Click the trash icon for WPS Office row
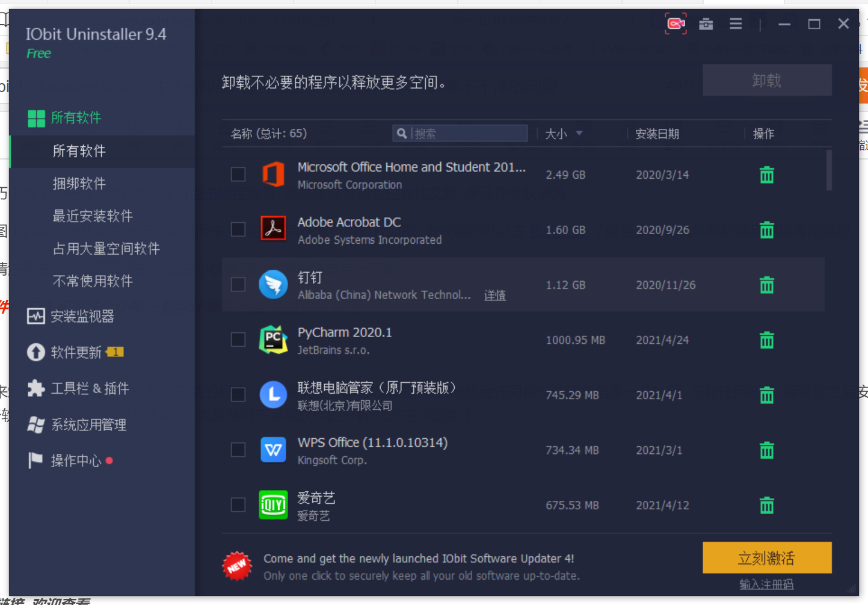The width and height of the screenshot is (868, 605). 766,450
